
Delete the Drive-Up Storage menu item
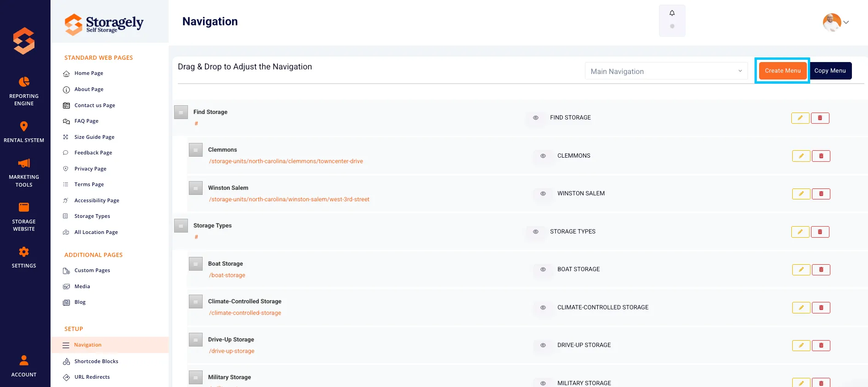click(821, 346)
